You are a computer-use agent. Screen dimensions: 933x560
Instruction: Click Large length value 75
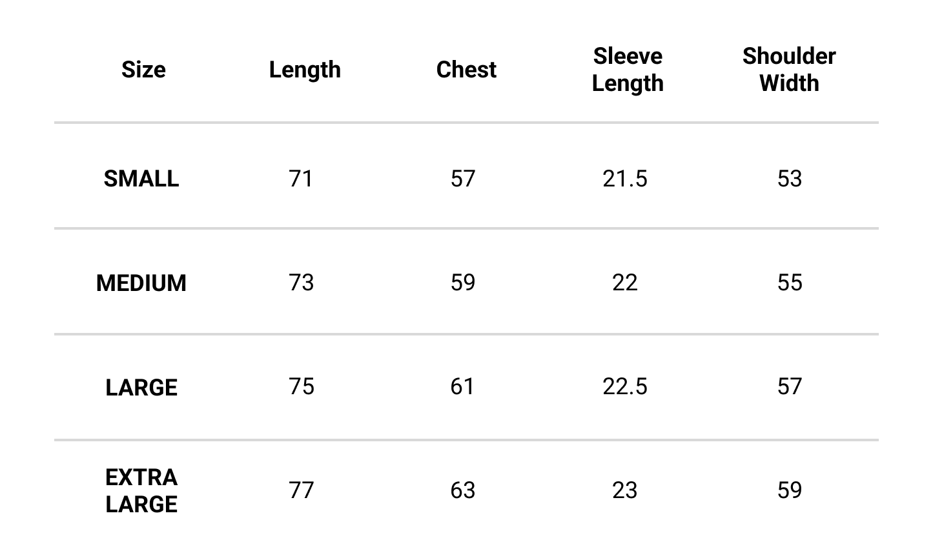[x=302, y=386]
